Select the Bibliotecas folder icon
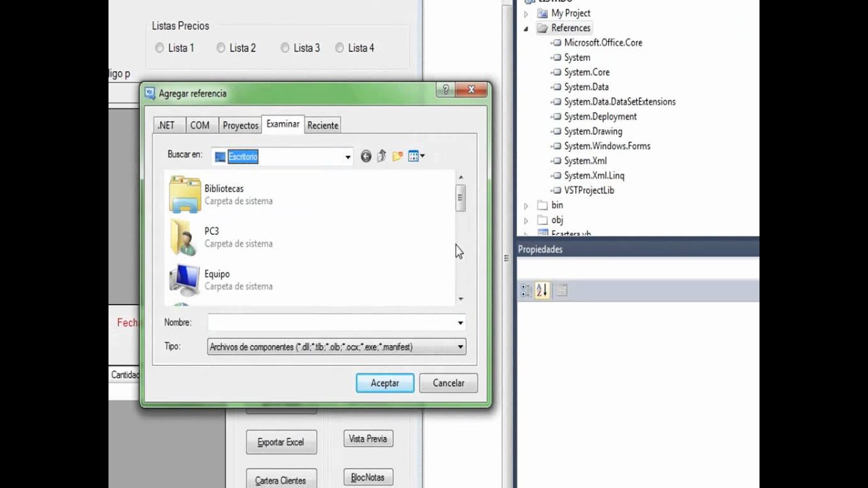The width and height of the screenshot is (868, 488). click(x=184, y=195)
